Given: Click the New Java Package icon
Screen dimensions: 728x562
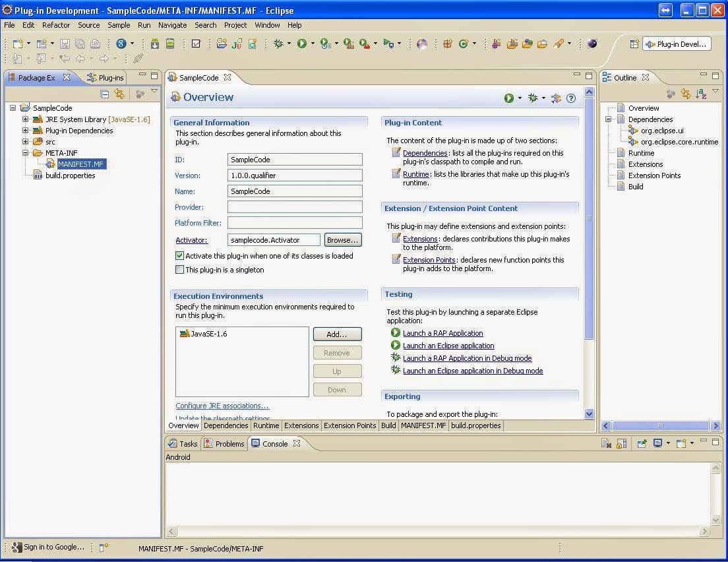Looking at the screenshot, I should click(447, 44).
